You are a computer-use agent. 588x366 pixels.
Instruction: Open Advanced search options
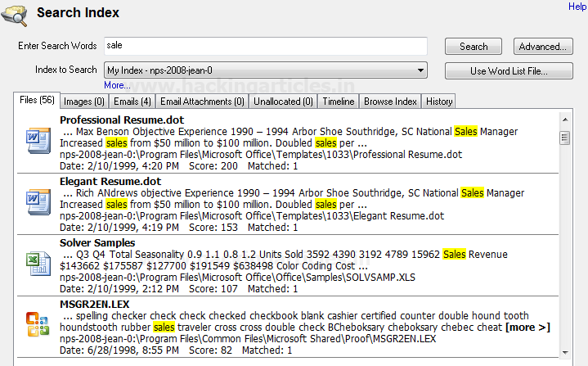pyautogui.click(x=543, y=47)
